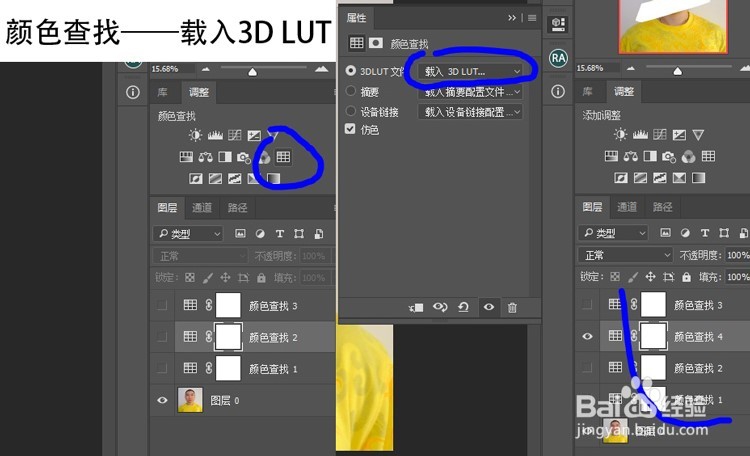This screenshot has height=456, width=750.
Task: Click Color Balance scales icon in left Adjustments panel
Action: pyautogui.click(x=206, y=156)
